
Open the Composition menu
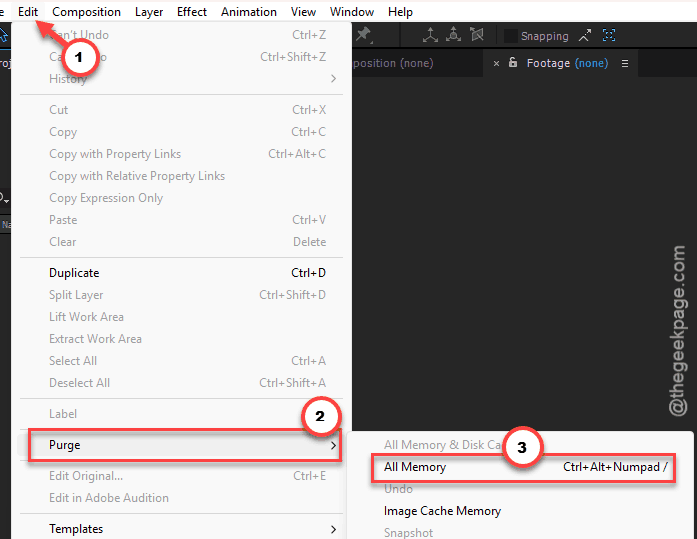pyautogui.click(x=86, y=12)
